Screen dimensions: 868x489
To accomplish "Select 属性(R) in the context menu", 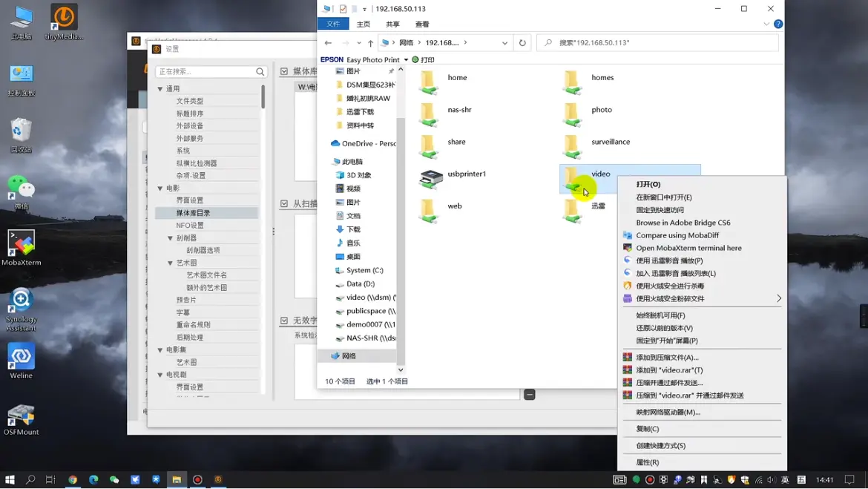I will pos(647,462).
